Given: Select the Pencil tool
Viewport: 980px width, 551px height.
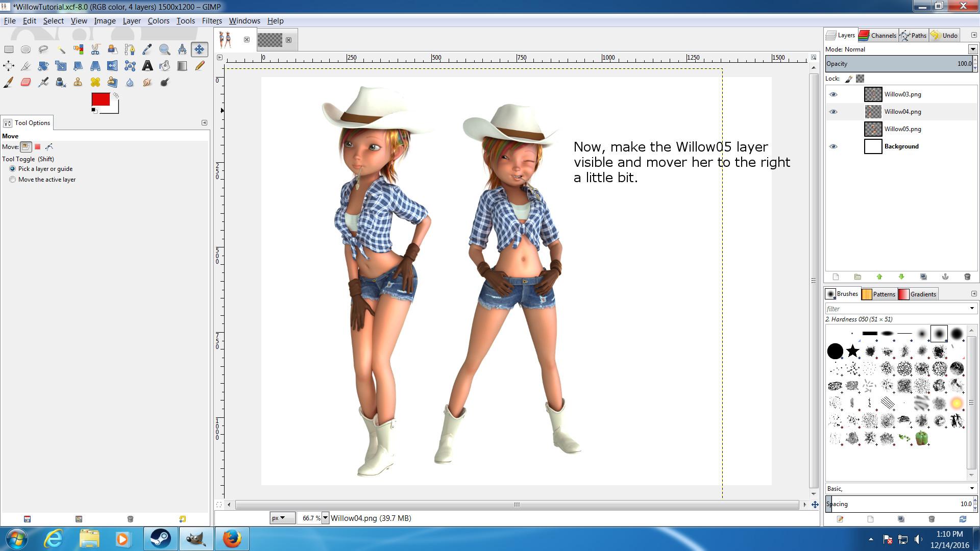Looking at the screenshot, I should (200, 66).
